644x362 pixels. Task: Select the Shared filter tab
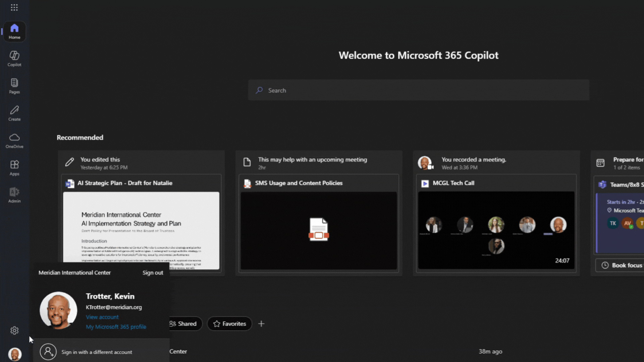tap(183, 324)
